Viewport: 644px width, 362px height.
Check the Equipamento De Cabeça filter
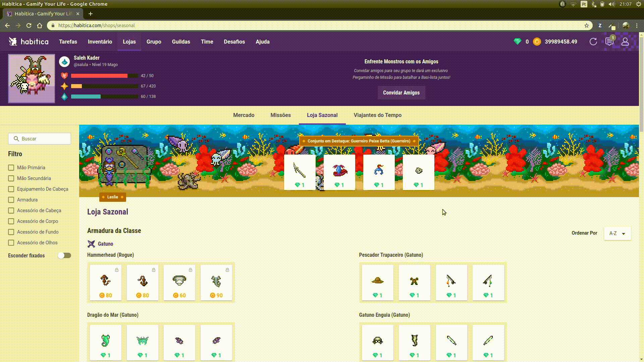(11, 189)
